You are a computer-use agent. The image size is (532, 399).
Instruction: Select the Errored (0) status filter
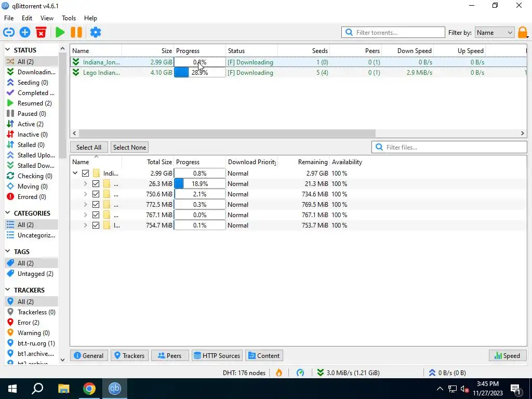(31, 197)
